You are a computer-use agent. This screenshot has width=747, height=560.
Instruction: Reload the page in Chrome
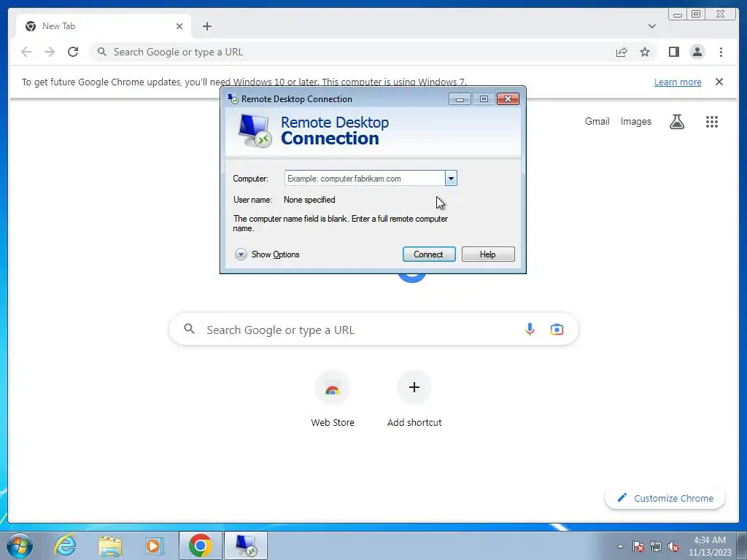coord(73,52)
